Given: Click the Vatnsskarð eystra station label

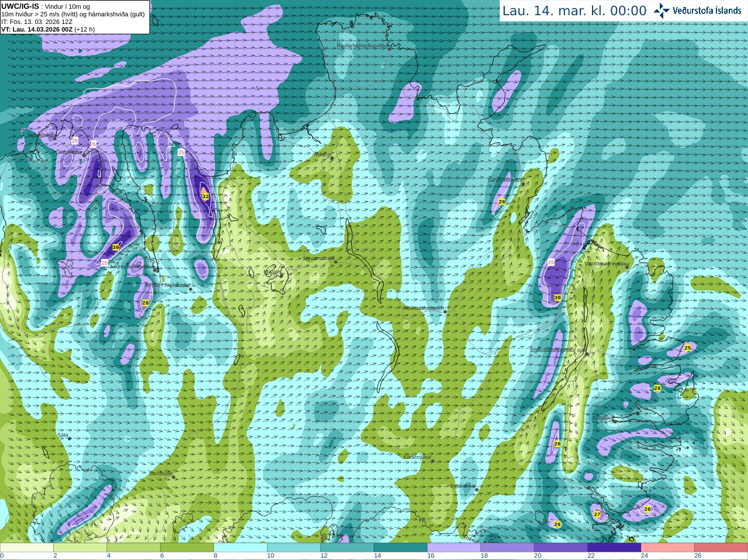Looking at the screenshot, I should (x=605, y=264).
